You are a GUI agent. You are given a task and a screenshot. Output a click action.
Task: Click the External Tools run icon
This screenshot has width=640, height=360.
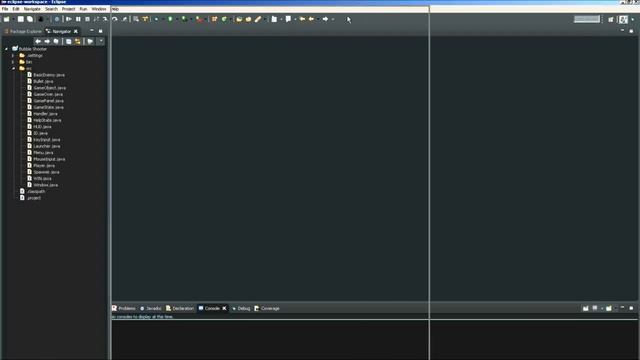pos(200,19)
